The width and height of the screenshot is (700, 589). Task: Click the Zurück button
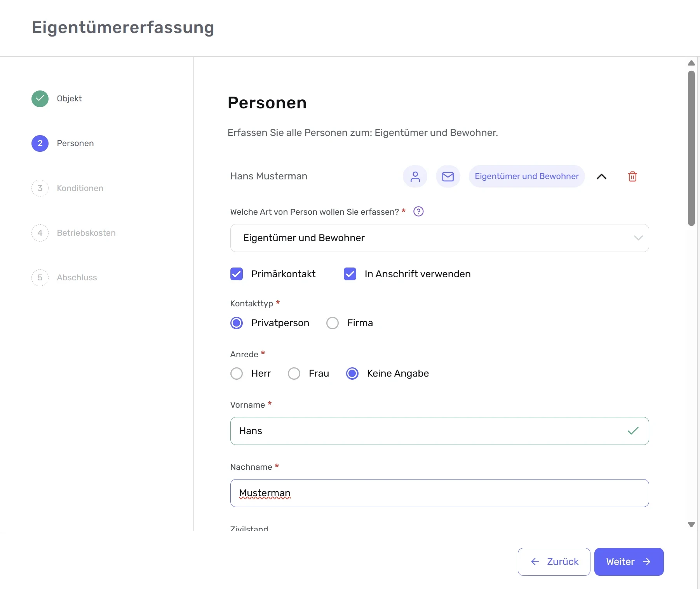(554, 562)
